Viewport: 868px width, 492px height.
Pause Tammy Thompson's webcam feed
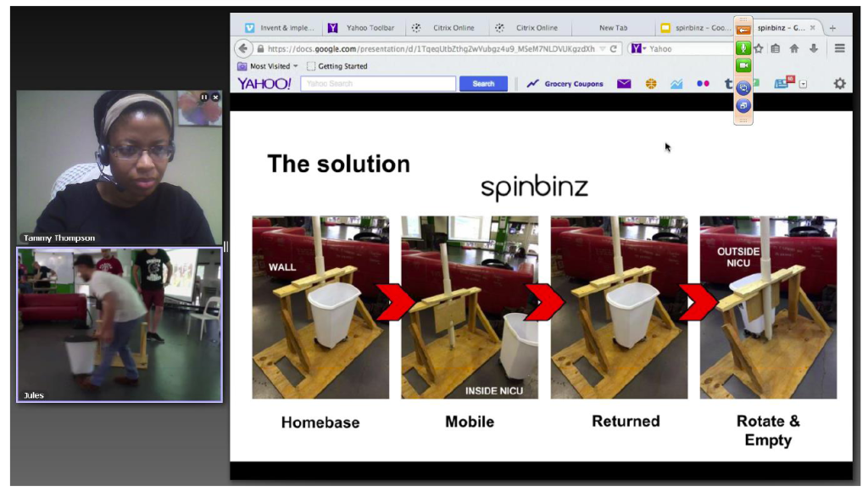click(x=204, y=98)
